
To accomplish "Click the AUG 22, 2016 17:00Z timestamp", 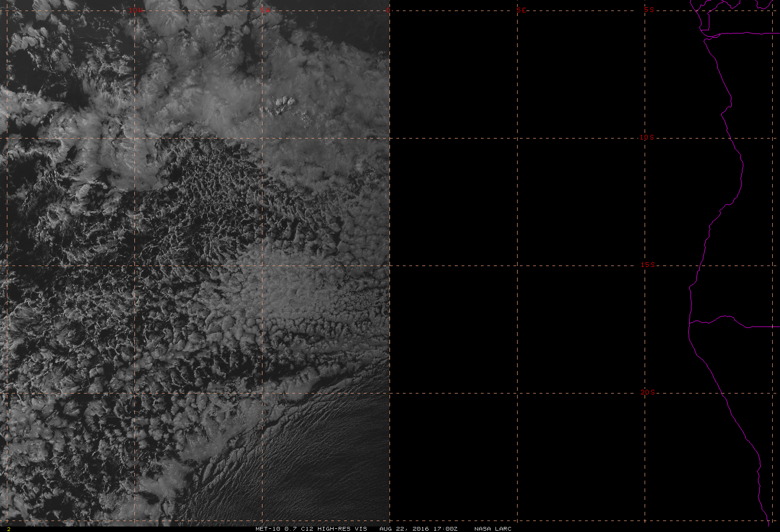I will (x=418, y=529).
